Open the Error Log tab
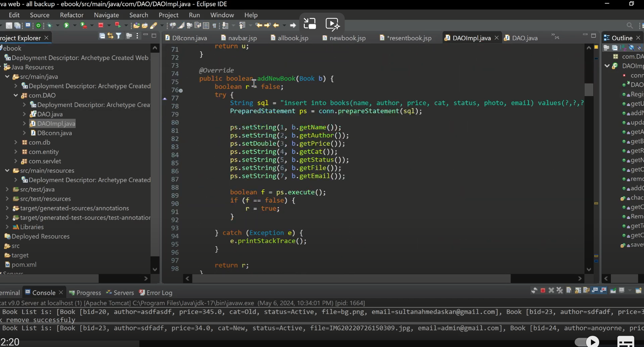The image size is (644, 347). pos(156,293)
